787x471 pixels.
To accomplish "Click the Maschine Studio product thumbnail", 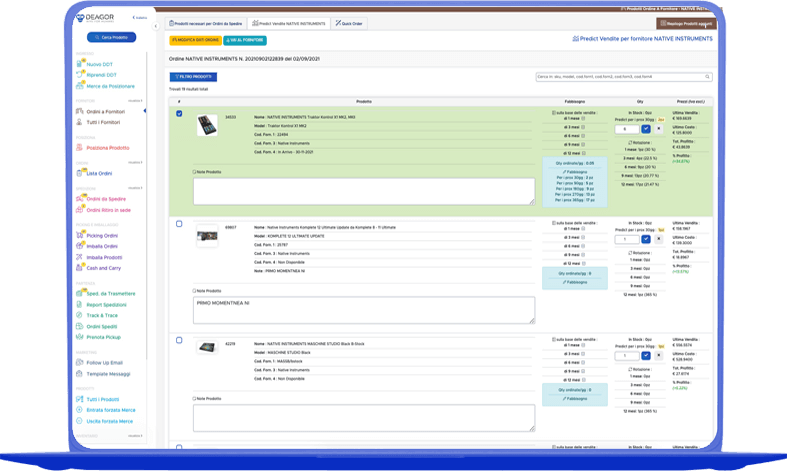I will (207, 347).
